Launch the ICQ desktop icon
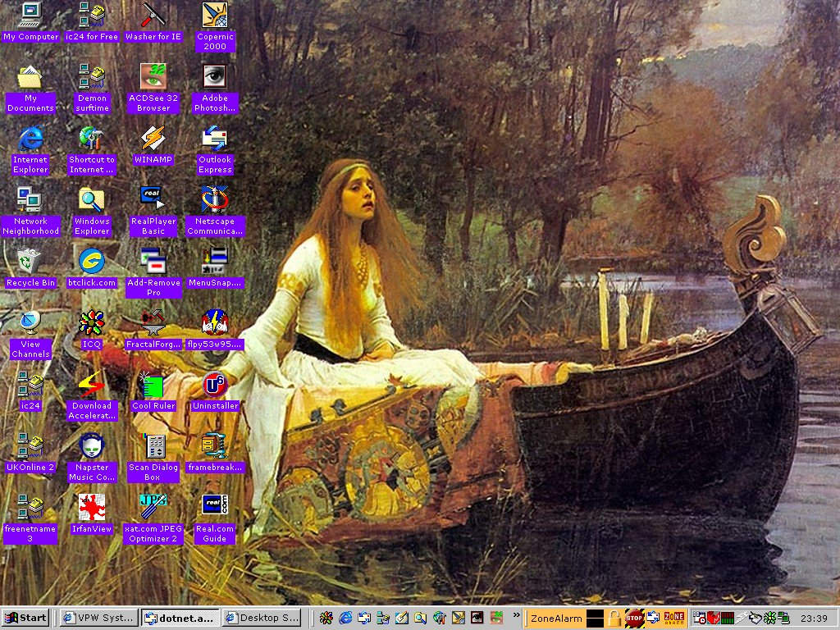 pyautogui.click(x=92, y=322)
